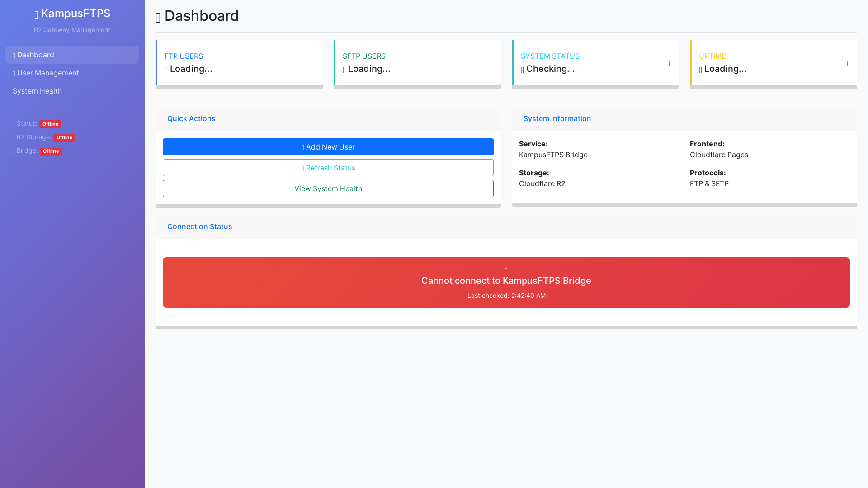Click the KampusFTPS brand title
Screen dimensions: 868x488
(x=75, y=14)
